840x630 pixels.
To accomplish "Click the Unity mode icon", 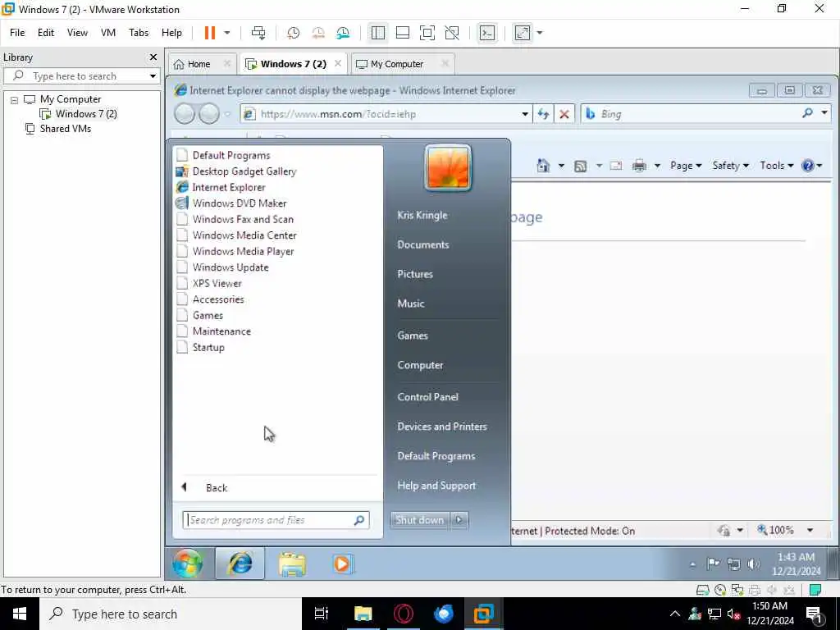I will tap(452, 33).
